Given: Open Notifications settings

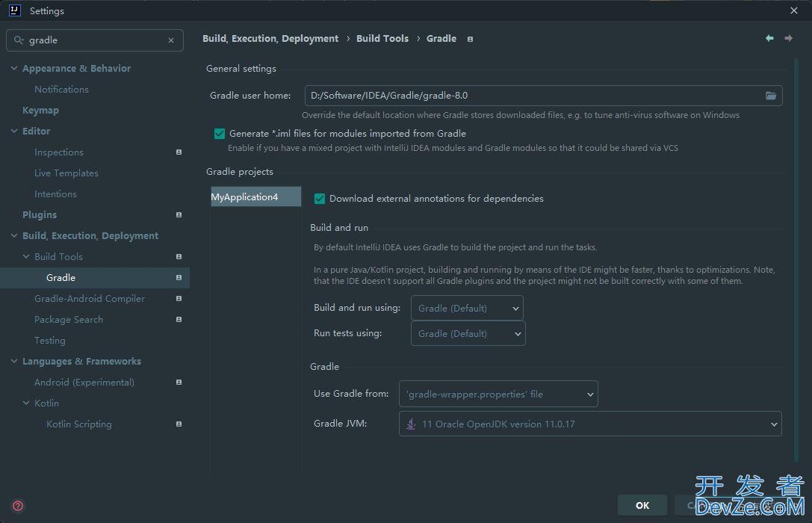Looking at the screenshot, I should click(x=61, y=90).
